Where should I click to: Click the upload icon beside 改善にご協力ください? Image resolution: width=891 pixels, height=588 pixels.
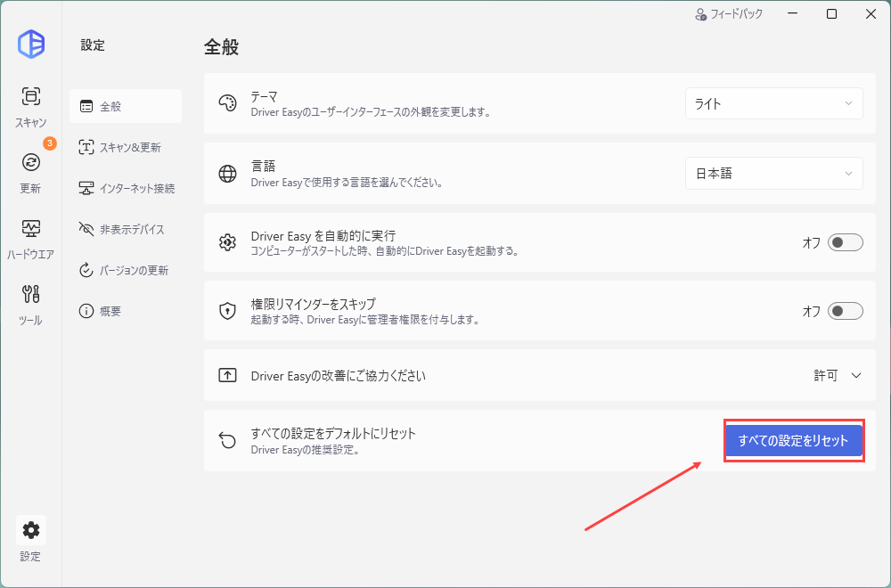[x=227, y=376]
